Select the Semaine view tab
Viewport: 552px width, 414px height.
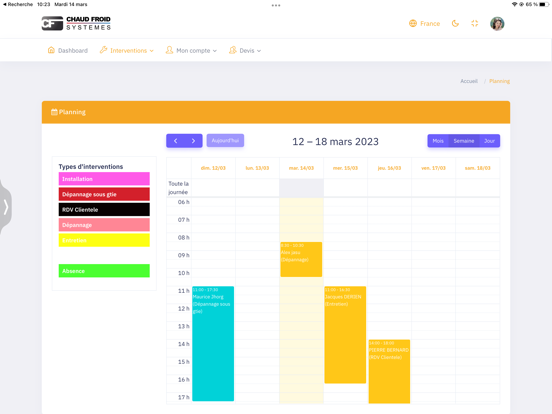(x=464, y=141)
